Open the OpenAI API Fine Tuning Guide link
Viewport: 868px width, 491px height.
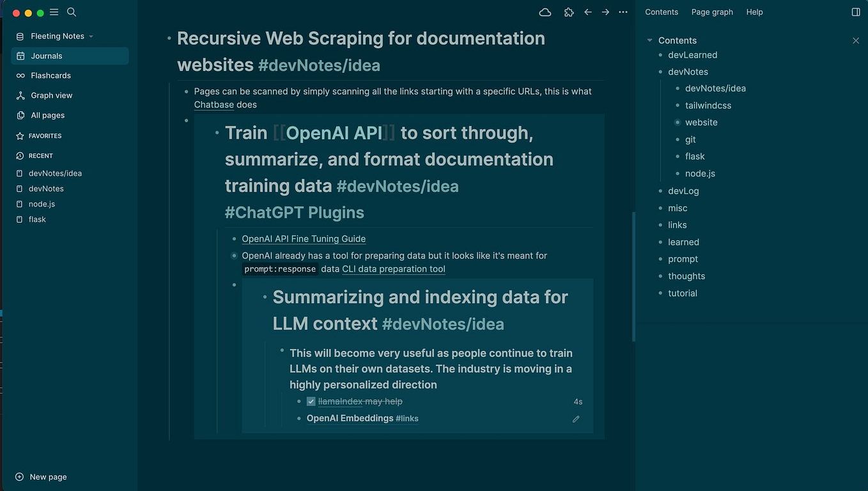(304, 239)
